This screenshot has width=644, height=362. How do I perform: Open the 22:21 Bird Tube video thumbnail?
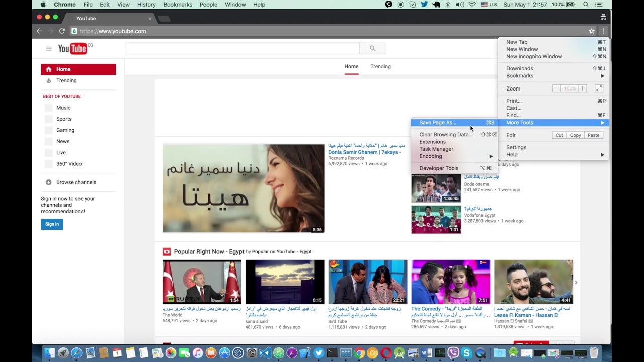click(367, 282)
